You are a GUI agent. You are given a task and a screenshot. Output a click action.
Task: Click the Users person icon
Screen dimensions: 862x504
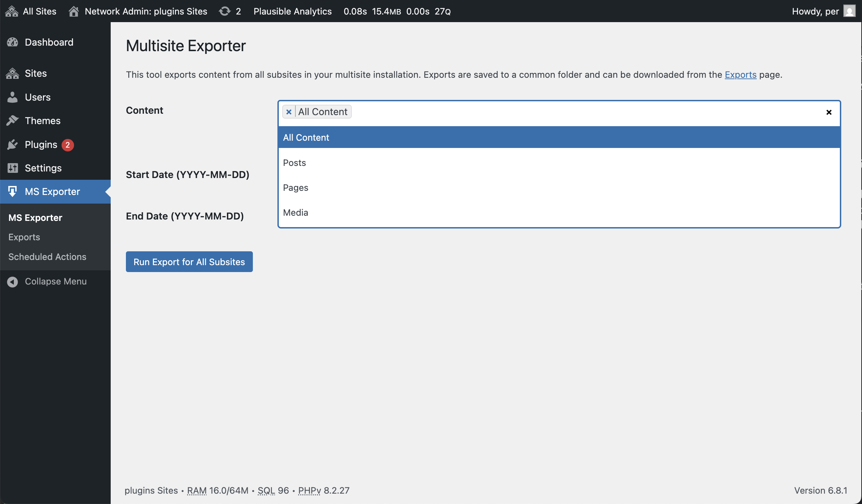12,97
